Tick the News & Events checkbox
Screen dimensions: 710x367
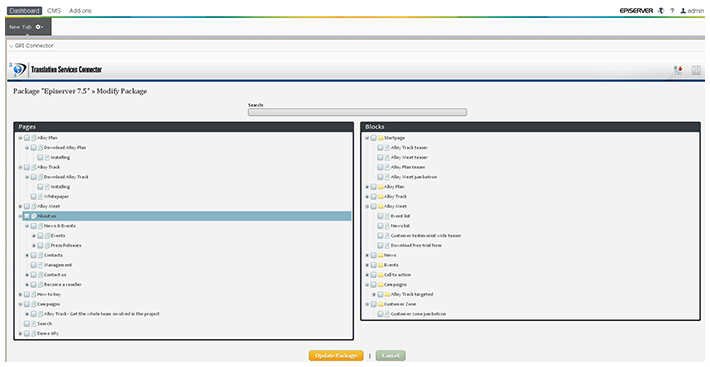click(34, 226)
